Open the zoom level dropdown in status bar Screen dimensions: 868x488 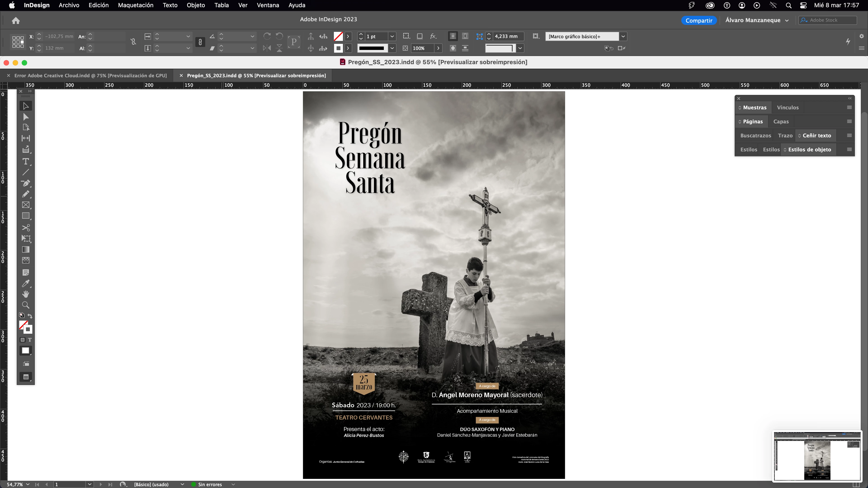pos(28,484)
